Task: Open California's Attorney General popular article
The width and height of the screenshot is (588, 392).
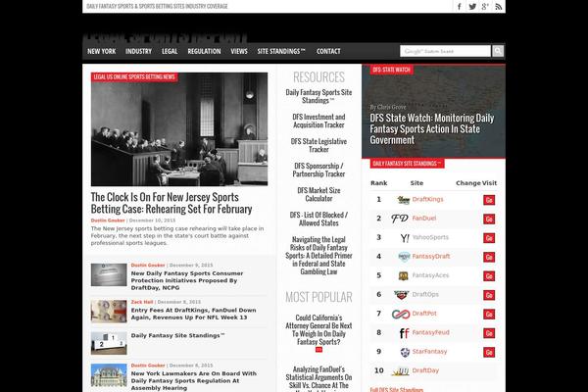Action: 318,329
